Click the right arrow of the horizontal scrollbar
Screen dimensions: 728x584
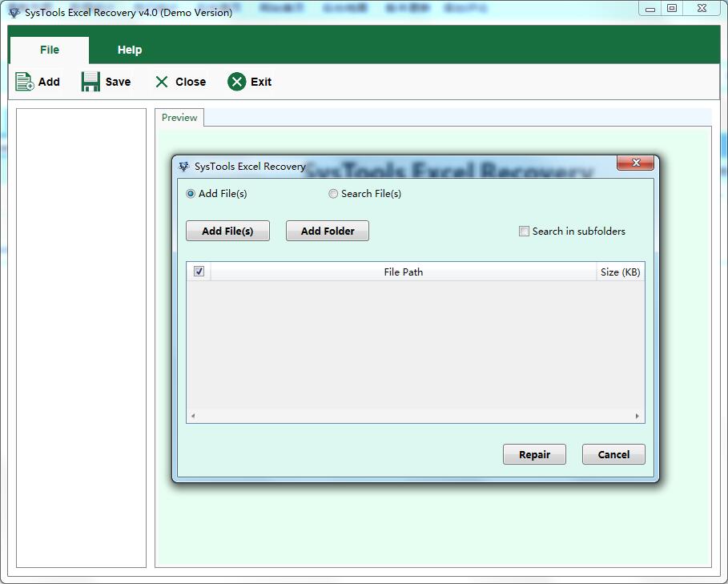(638, 417)
